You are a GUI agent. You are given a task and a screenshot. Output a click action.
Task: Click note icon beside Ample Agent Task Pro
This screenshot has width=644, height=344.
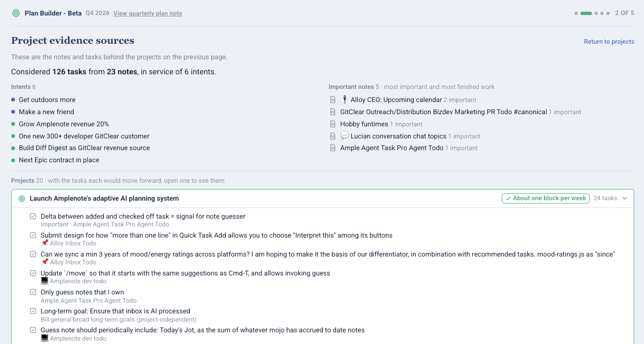tap(333, 148)
